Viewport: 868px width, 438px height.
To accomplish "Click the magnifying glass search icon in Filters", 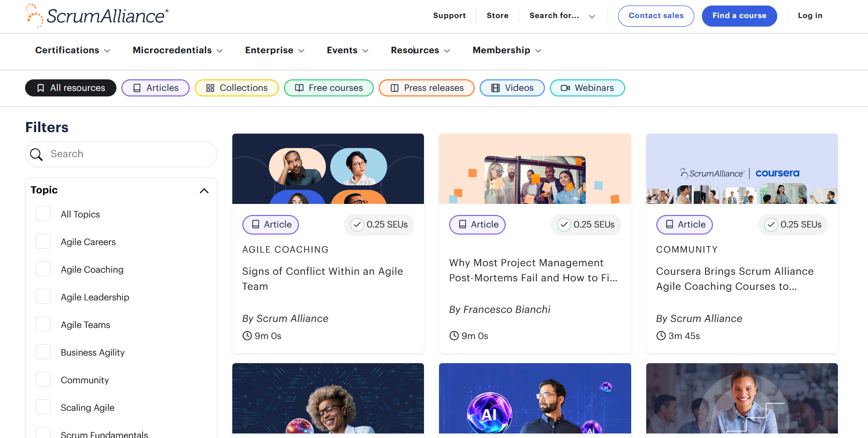I will click(x=37, y=154).
